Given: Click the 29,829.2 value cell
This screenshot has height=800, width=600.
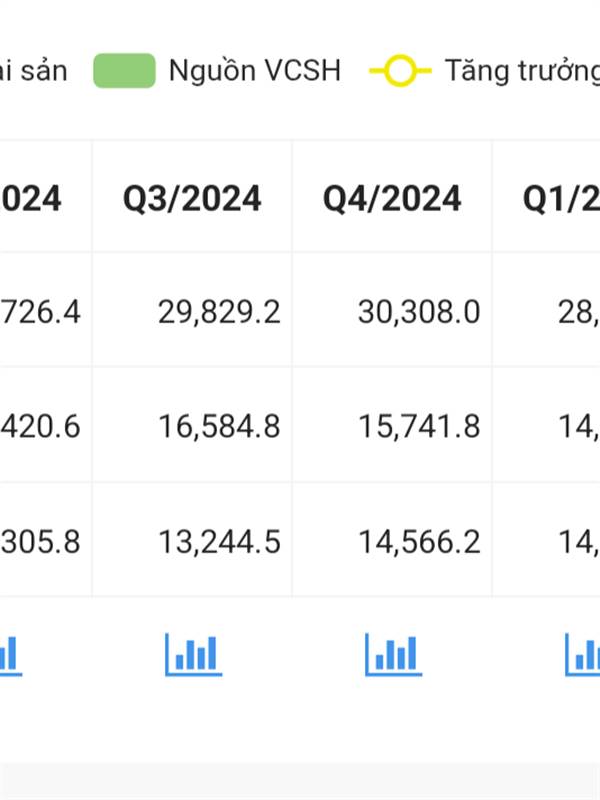Looking at the screenshot, I should click(219, 312).
